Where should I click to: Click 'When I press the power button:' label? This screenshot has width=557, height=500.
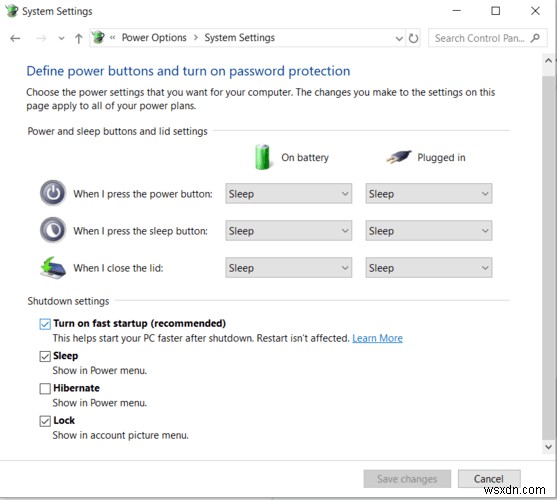click(143, 194)
